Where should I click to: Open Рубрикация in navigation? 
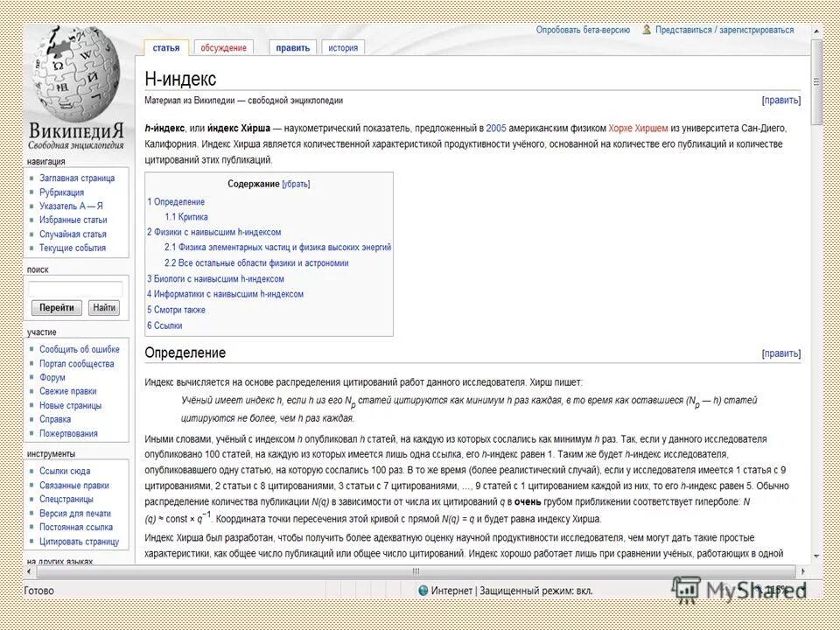[x=61, y=192]
